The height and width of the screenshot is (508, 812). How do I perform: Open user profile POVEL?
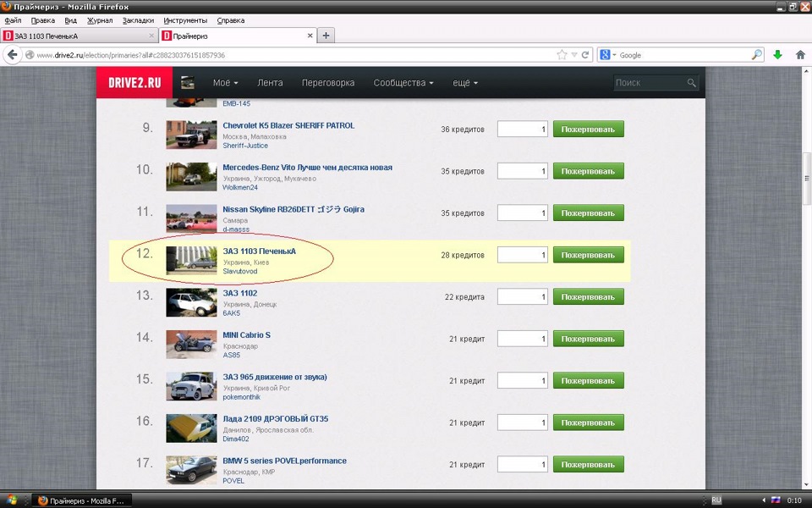pos(233,481)
